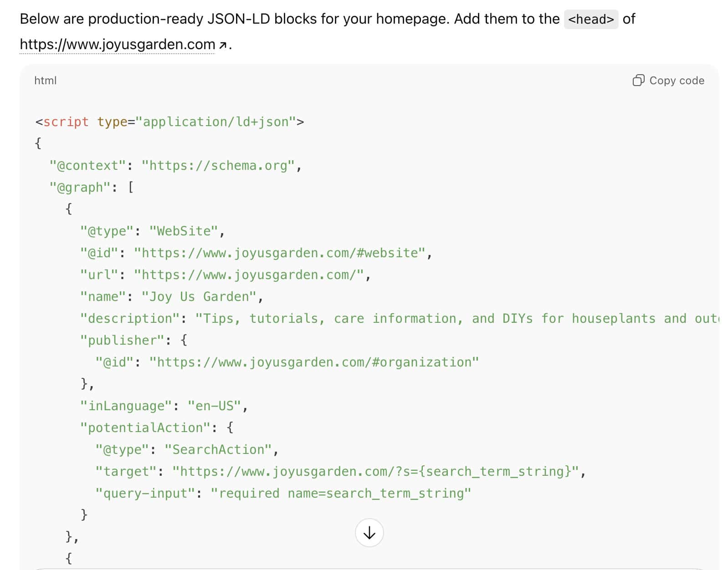Click the inline <head> code tag

pyautogui.click(x=590, y=19)
